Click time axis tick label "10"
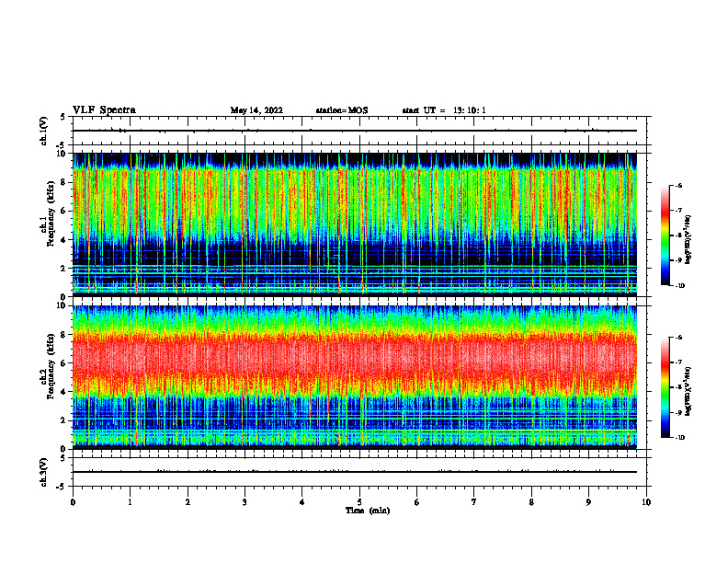 click(x=646, y=502)
